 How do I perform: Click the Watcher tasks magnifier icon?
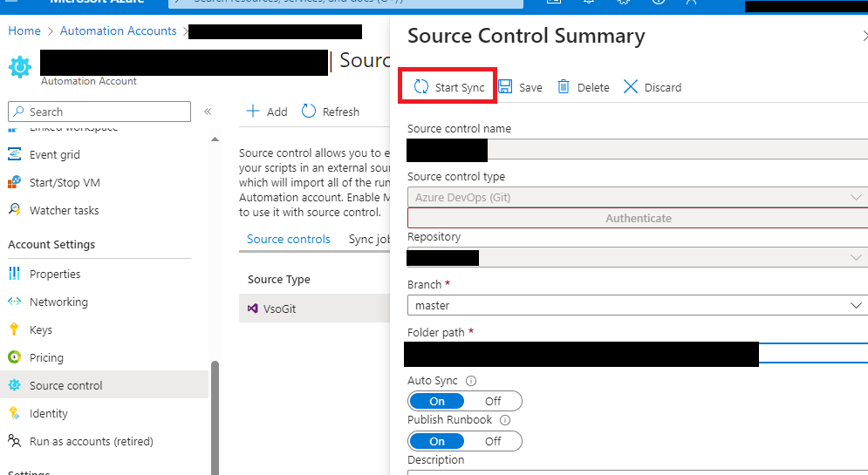(x=14, y=209)
